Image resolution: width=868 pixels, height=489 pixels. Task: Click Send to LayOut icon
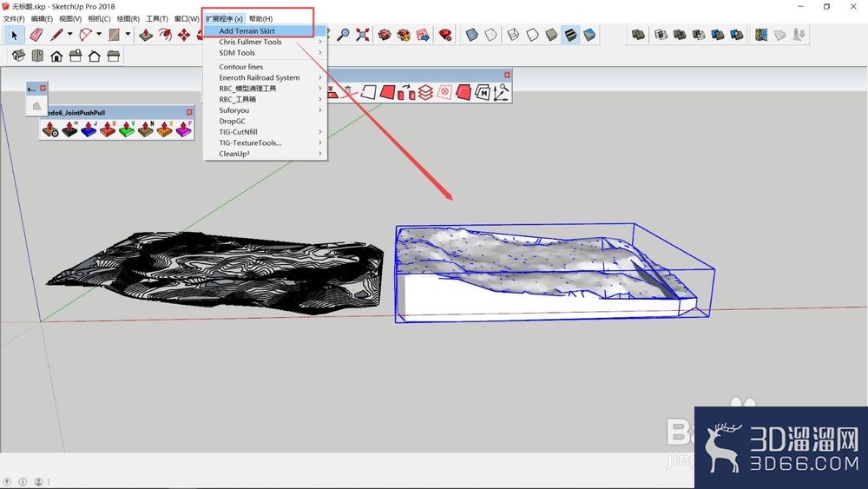coord(423,36)
